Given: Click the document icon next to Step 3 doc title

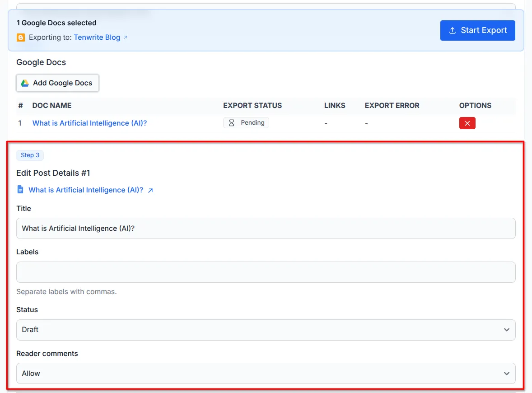Looking at the screenshot, I should click(x=20, y=190).
